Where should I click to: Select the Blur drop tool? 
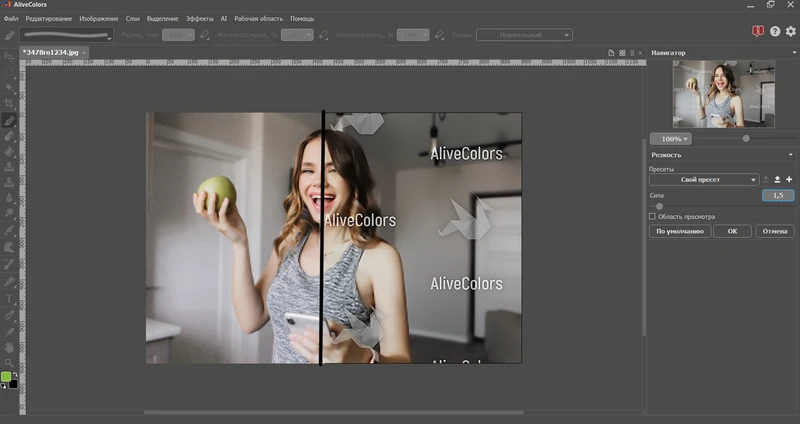click(x=9, y=198)
